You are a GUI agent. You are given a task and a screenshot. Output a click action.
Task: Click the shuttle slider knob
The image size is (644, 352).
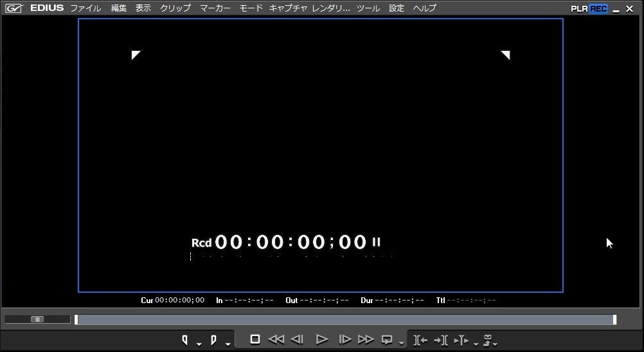37,320
